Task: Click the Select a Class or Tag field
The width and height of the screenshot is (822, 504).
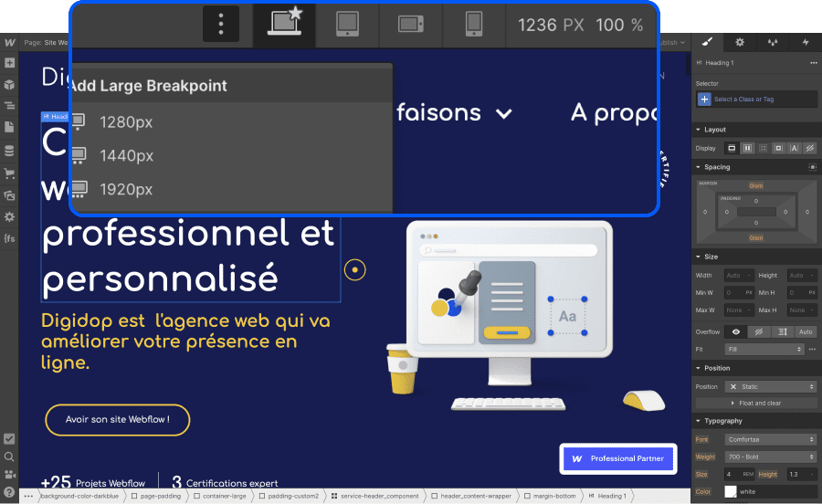Action: click(x=756, y=99)
